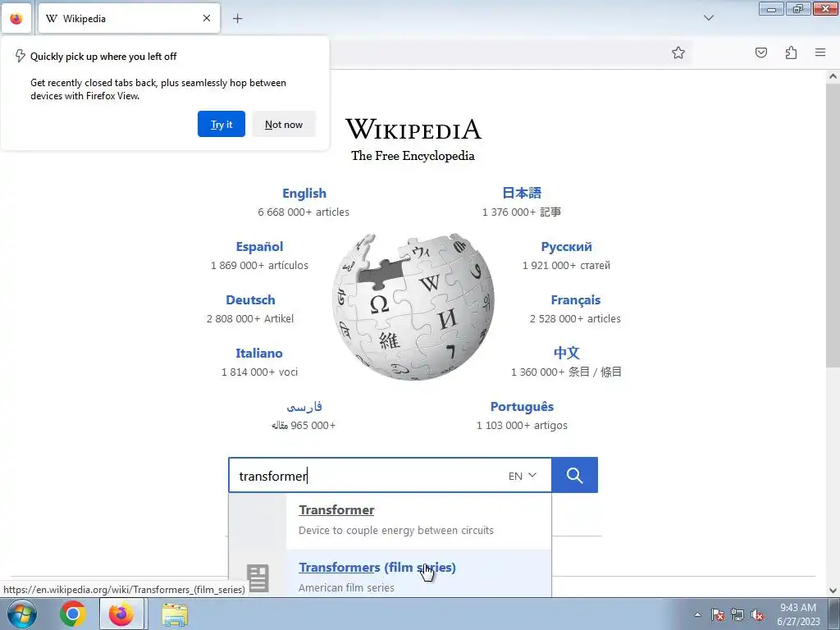Click the "2 528 000+ articles" text

click(x=575, y=319)
